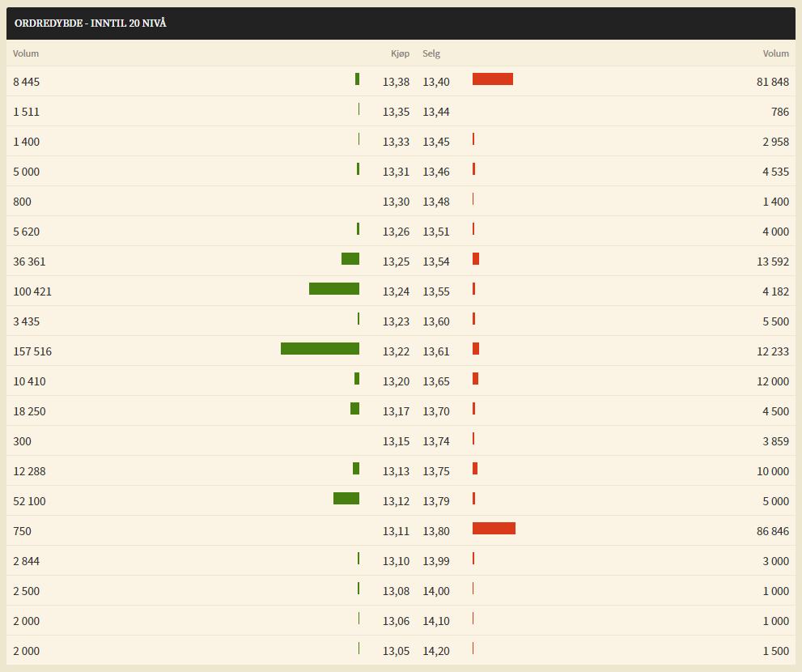The image size is (802, 672).
Task: Select sell volume 786
Action: pyautogui.click(x=780, y=112)
